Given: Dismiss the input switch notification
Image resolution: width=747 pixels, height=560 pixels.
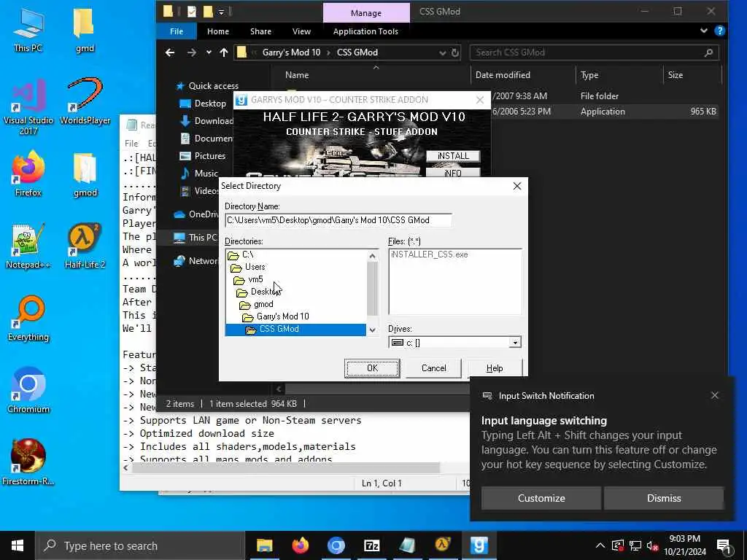Looking at the screenshot, I should point(664,498).
